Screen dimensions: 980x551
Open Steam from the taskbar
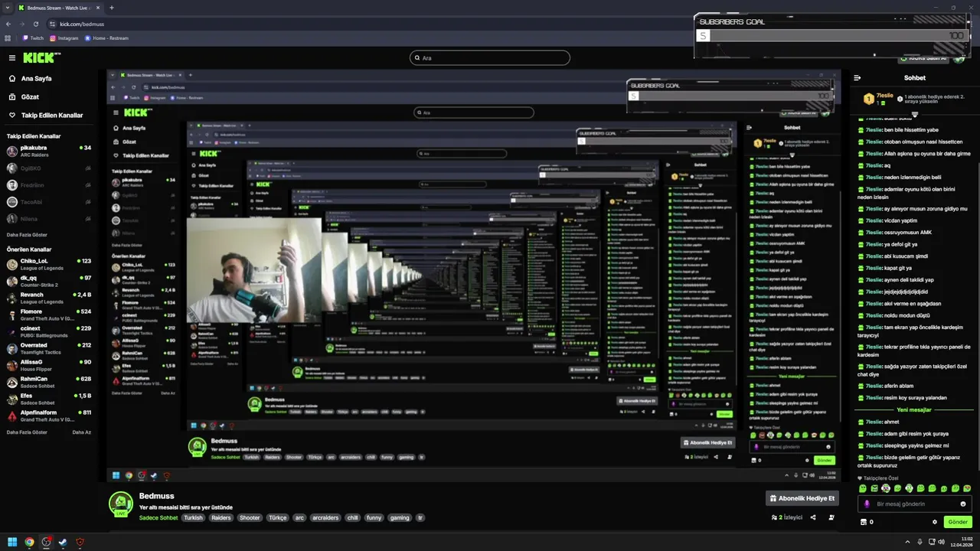[63, 542]
